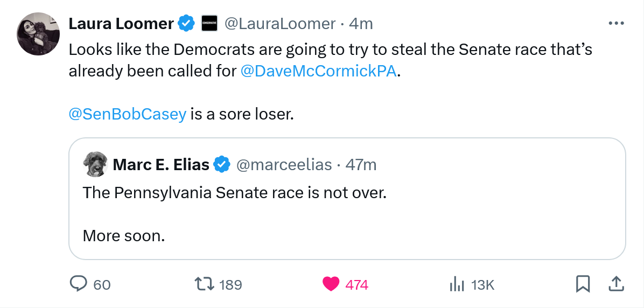Click the Laura Loomer display name
644x308 pixels.
coord(121,24)
